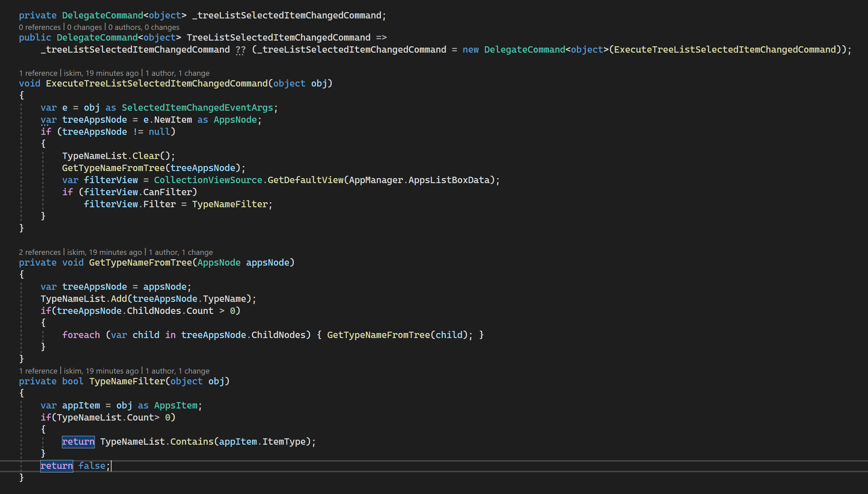Screen dimensions: 868x494
Task: Click the '0 references' CodeLens link
Action: (x=39, y=27)
